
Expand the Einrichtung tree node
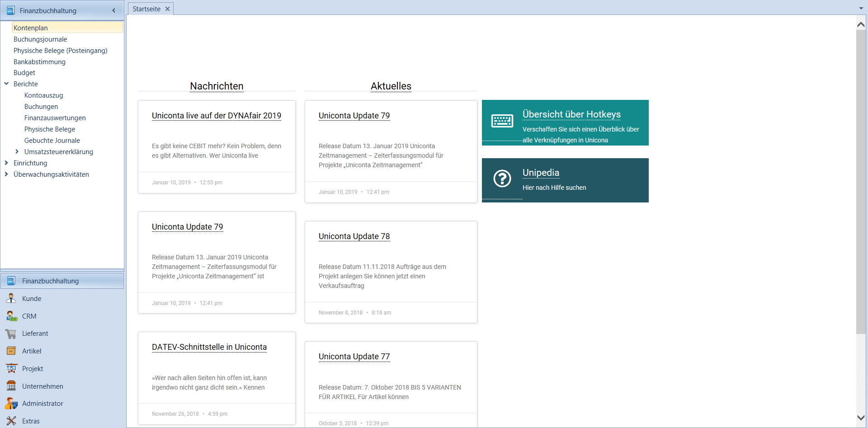(6, 163)
